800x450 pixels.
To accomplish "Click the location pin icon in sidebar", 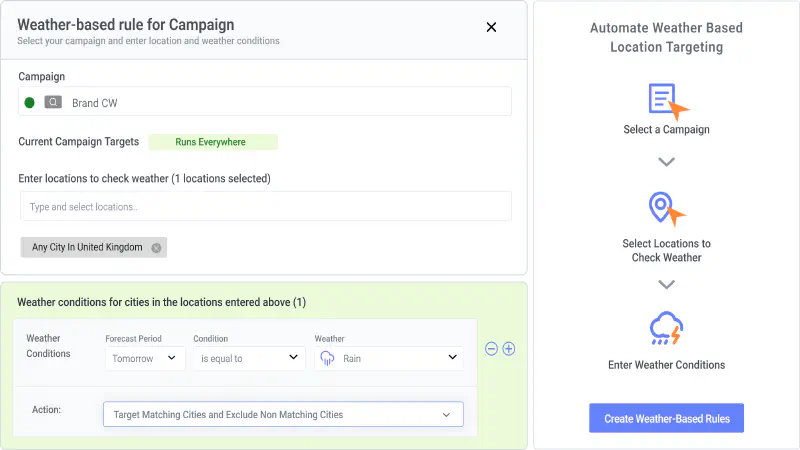I will tap(666, 208).
